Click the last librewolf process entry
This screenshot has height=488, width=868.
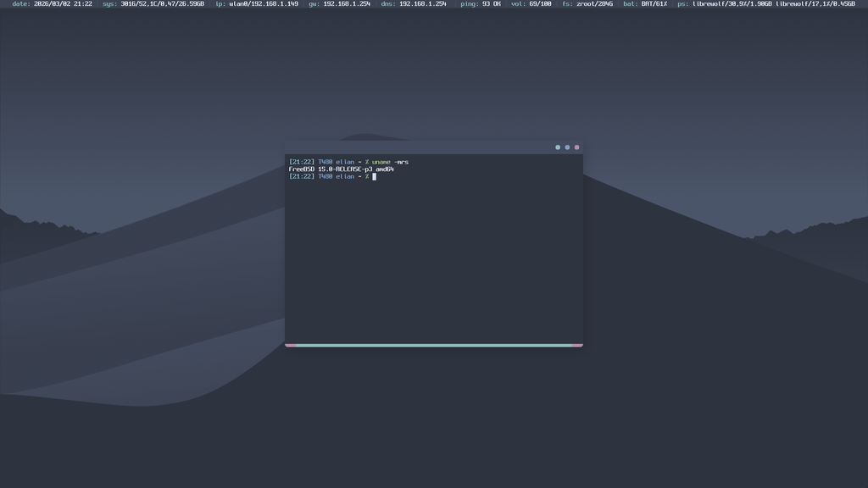tap(815, 4)
